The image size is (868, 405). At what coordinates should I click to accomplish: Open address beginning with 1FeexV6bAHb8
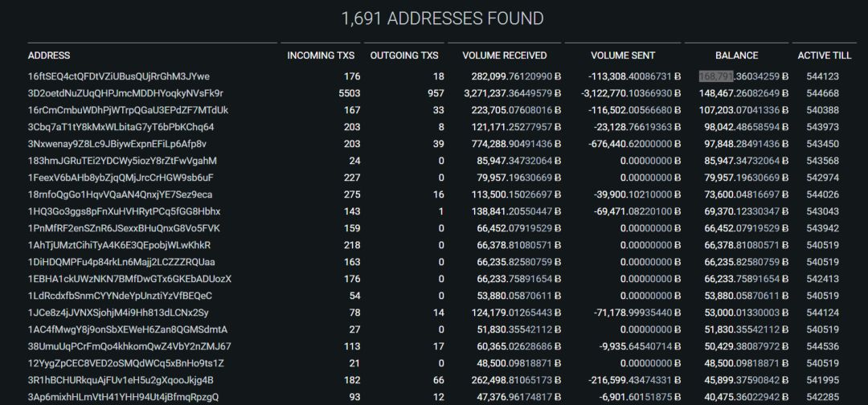121,178
